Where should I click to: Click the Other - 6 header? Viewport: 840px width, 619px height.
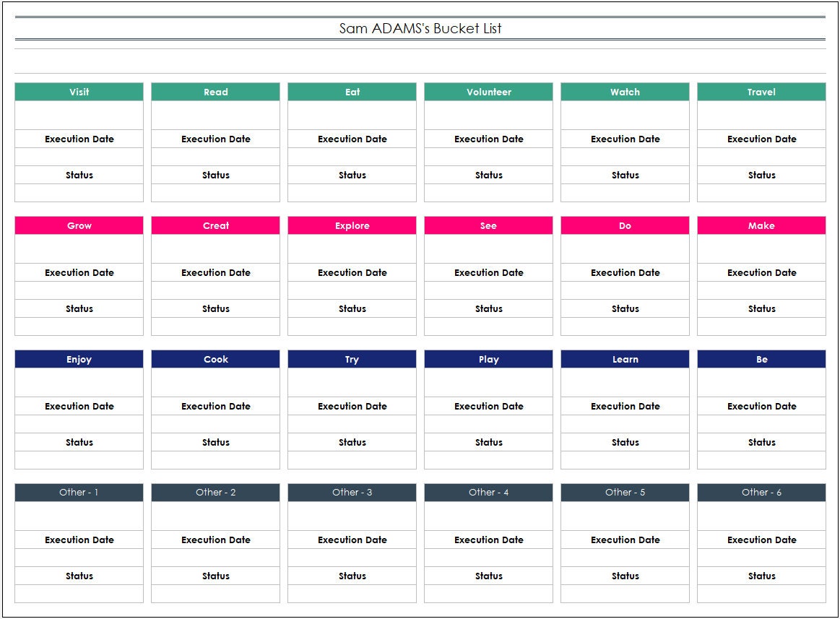point(761,493)
